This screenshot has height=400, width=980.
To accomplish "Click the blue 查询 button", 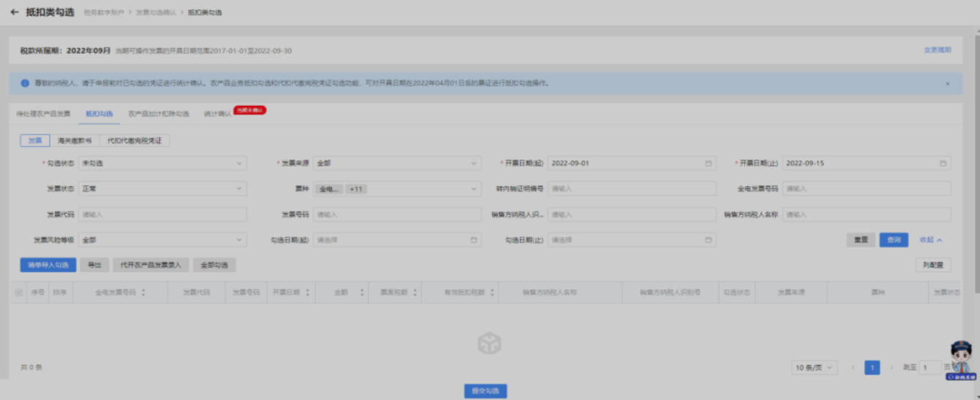I will [x=893, y=240].
